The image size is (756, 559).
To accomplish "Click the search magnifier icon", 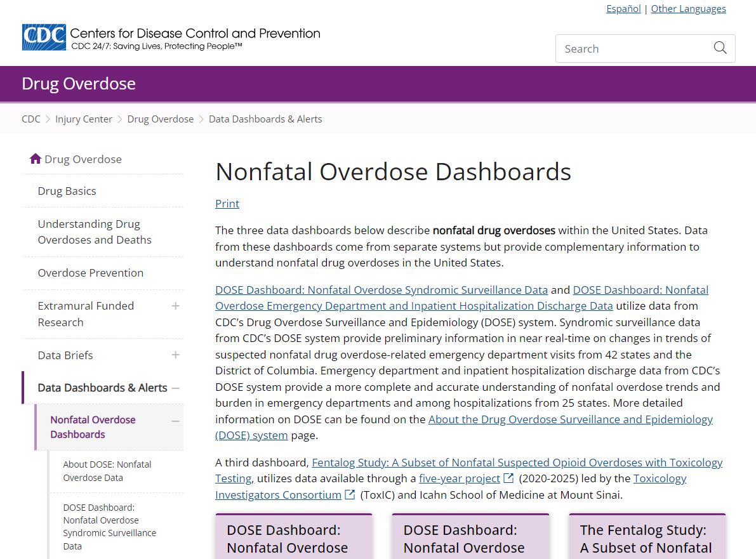I will 720,48.
